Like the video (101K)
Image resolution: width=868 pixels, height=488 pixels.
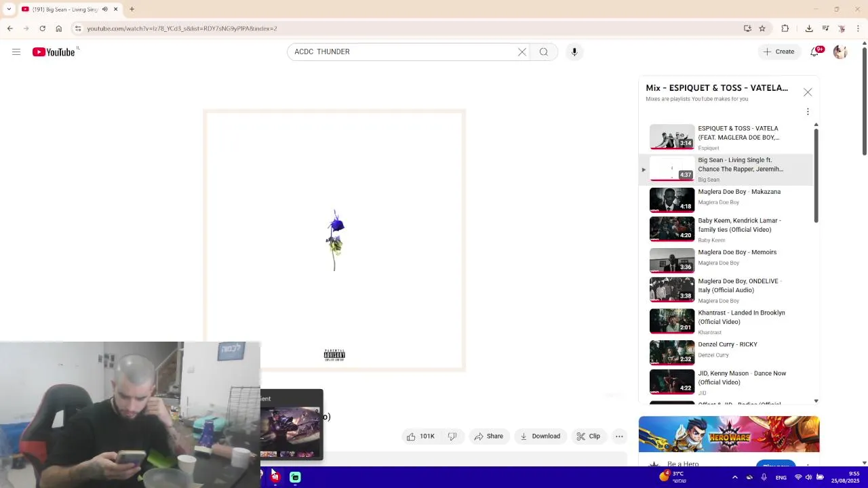[420, 436]
